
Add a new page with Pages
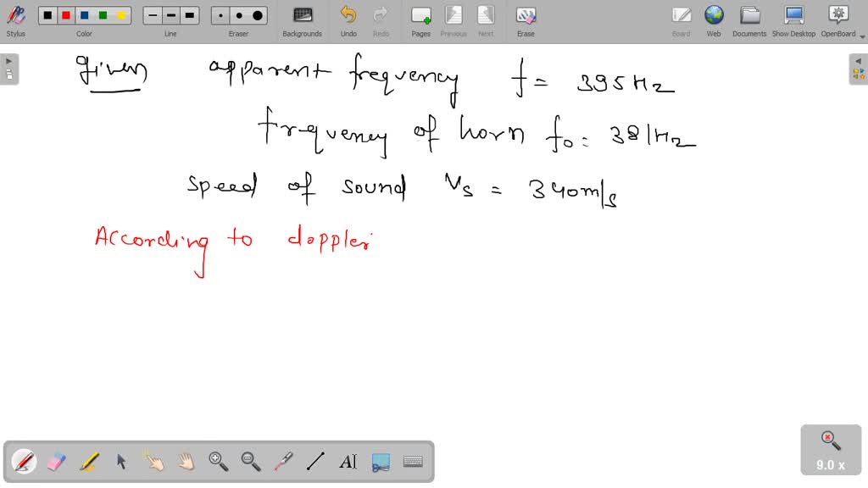pyautogui.click(x=420, y=21)
